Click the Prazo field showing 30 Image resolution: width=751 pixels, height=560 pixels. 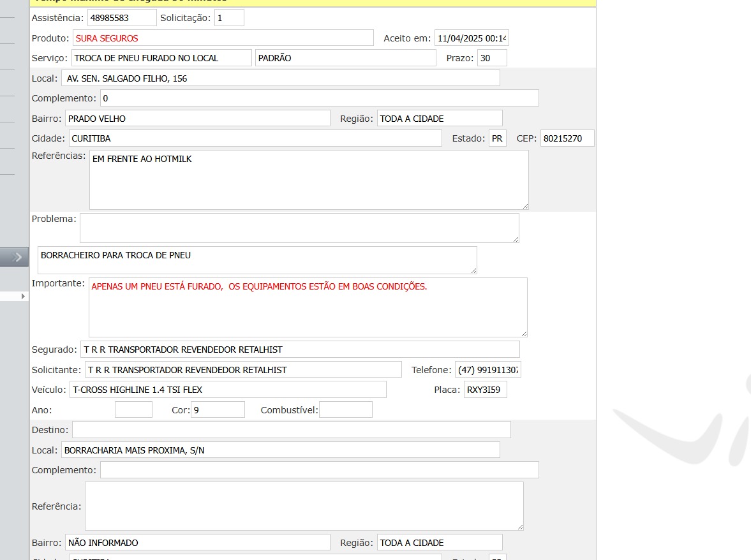[x=492, y=58]
